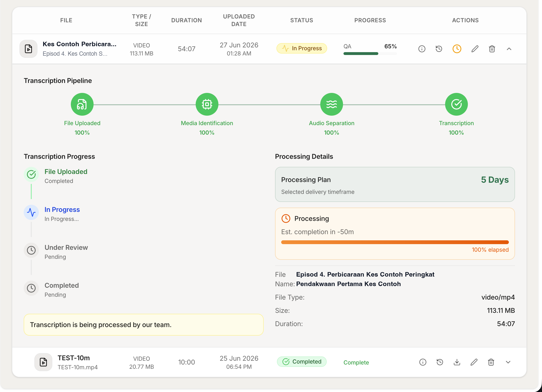Image resolution: width=542 pixels, height=392 pixels.
Task: Click the 10:00 duration for TEST-10m
Action: [186, 362]
